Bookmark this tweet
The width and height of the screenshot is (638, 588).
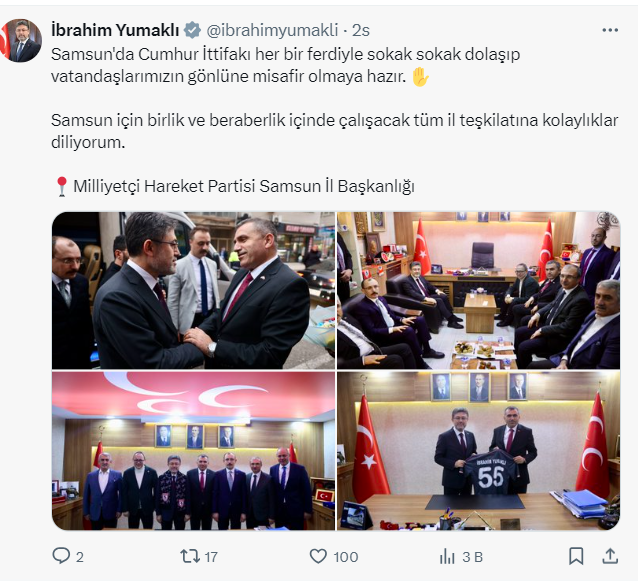[x=576, y=556]
